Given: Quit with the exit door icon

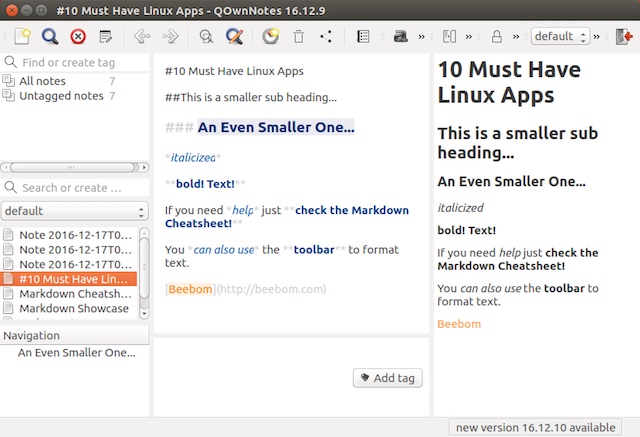Looking at the screenshot, I should [624, 36].
